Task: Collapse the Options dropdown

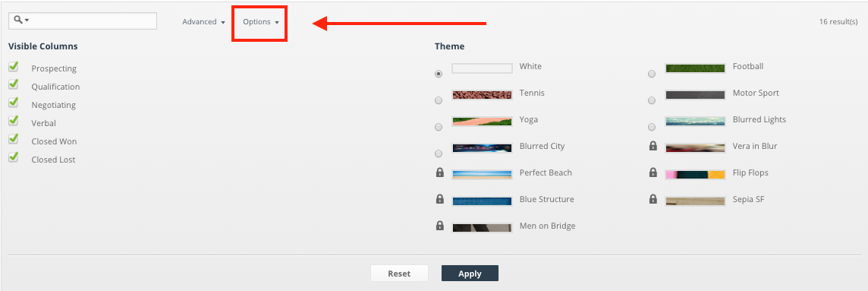Action: point(261,21)
